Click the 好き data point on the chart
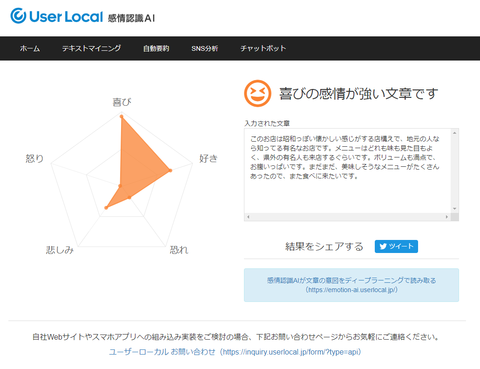The height and width of the screenshot is (369, 480). 170,170
